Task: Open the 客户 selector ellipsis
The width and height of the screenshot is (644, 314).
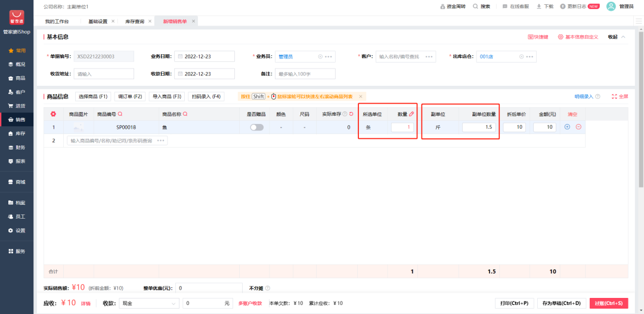Action: [x=429, y=57]
